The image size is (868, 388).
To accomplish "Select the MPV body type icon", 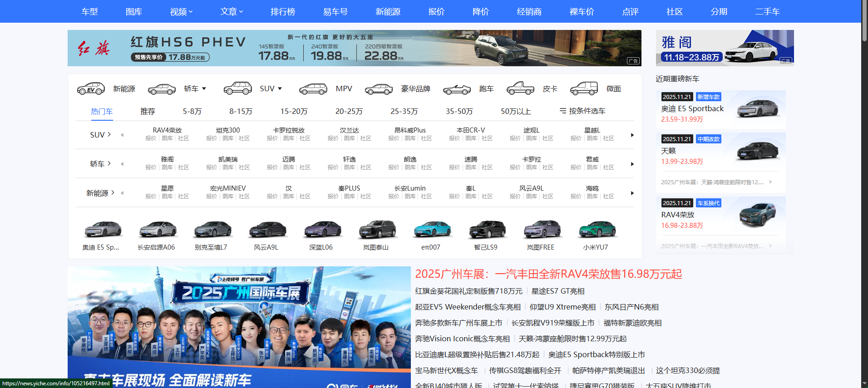I will point(313,88).
